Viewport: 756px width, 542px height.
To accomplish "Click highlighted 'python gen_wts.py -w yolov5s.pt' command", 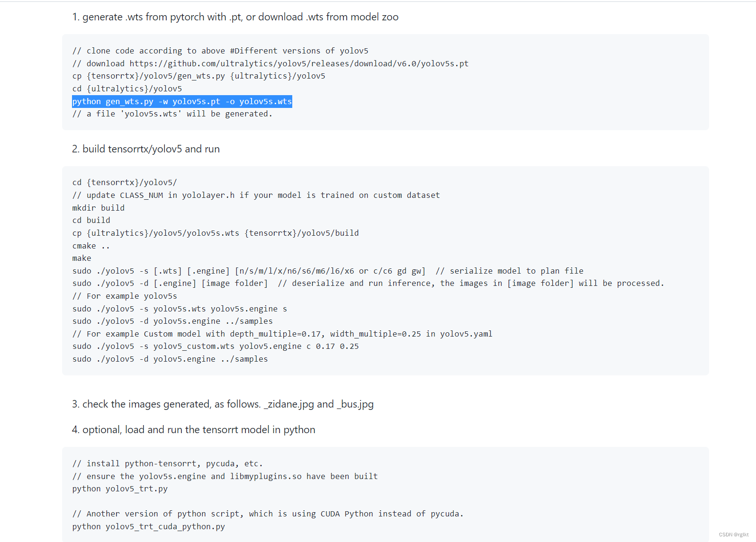I will (x=182, y=101).
